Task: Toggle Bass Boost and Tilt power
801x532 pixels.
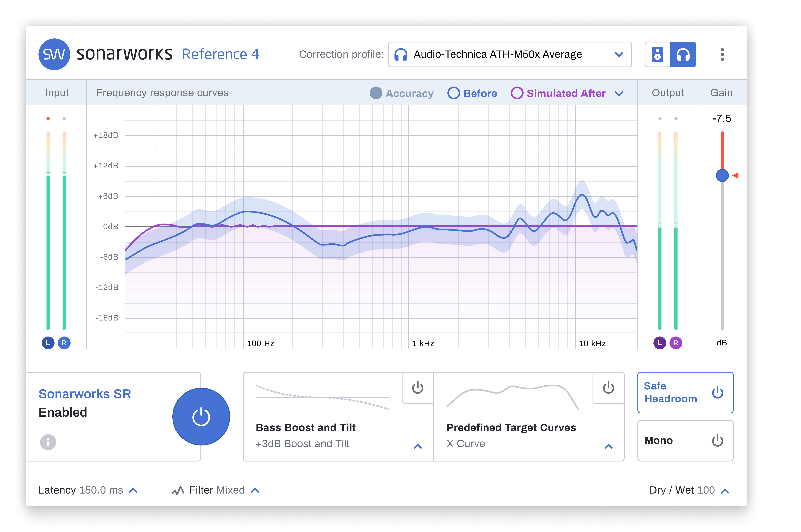Action: (418, 388)
